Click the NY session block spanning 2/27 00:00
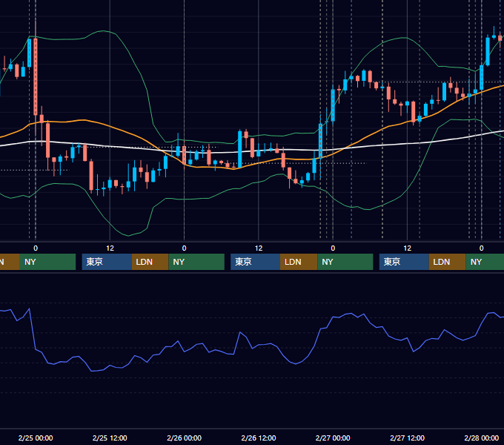Screen dimensions: 504x445 pos(345,262)
